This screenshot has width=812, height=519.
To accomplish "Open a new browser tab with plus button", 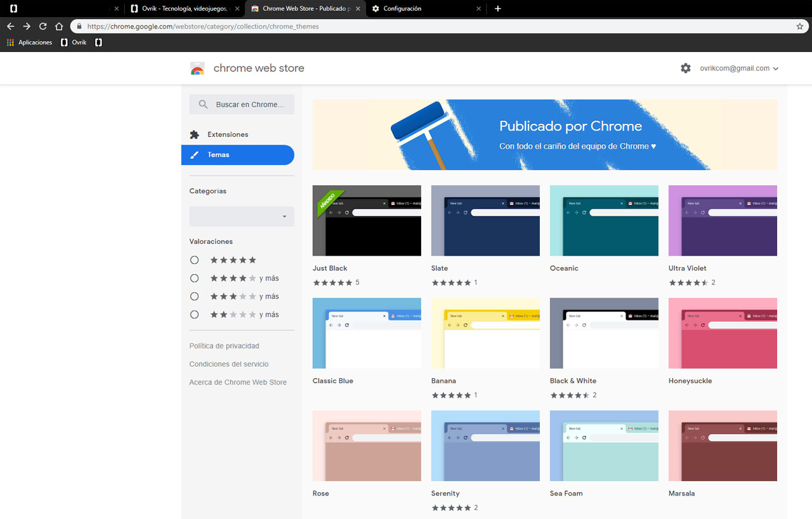I will point(497,9).
